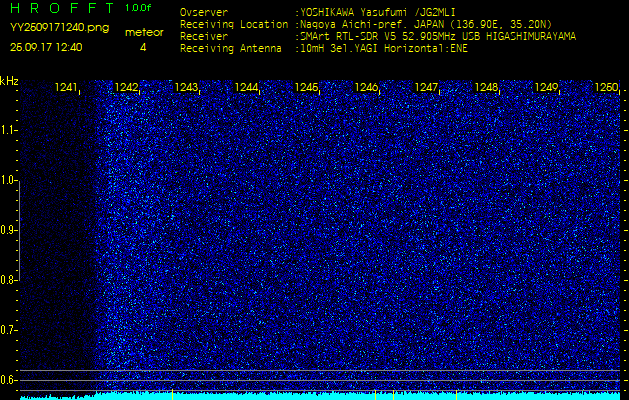Click the 1250 time axis label
The image size is (629, 400).
[606, 87]
